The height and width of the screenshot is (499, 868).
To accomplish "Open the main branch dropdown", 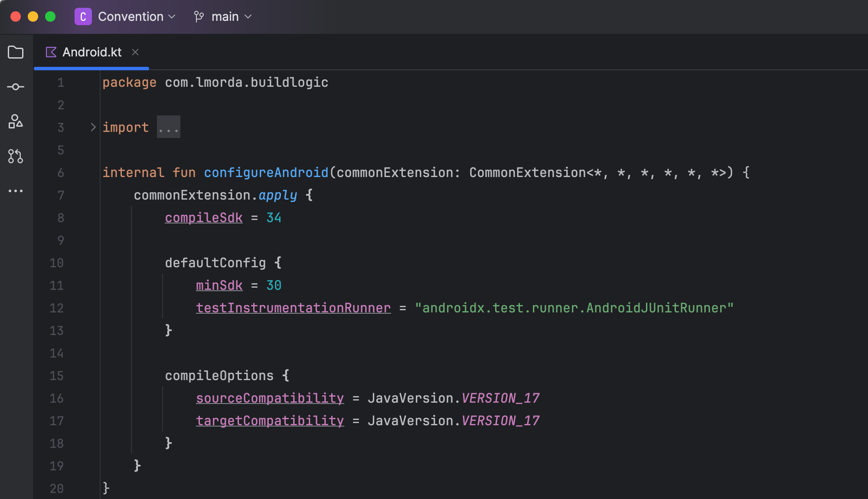I will tap(231, 16).
